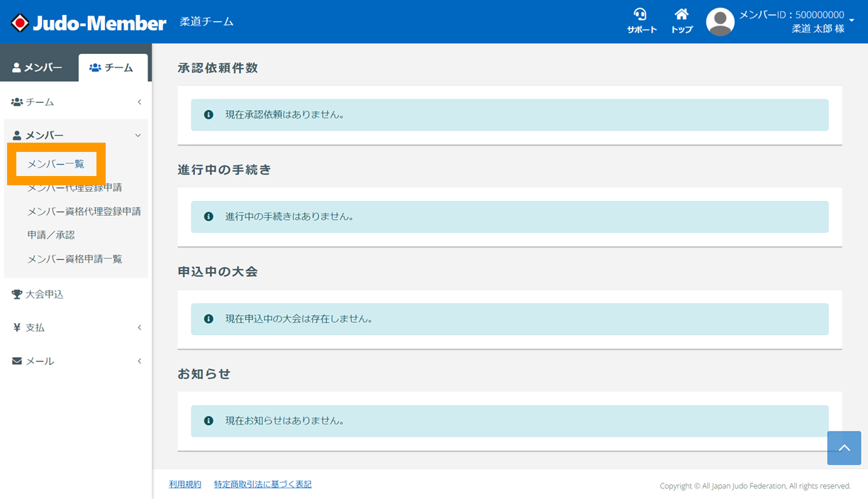The height and width of the screenshot is (499, 868).
Task: Click the 現在お知らせはありません。 message
Action: [x=285, y=421]
